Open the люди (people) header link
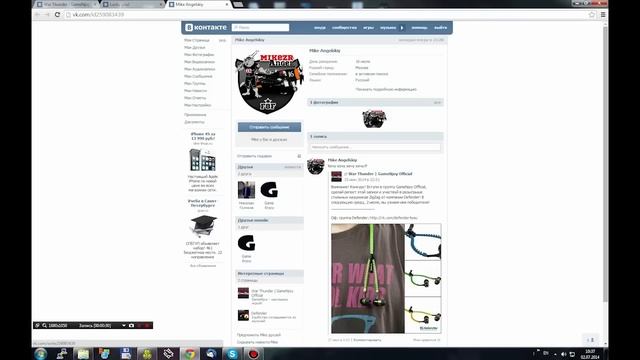The width and height of the screenshot is (640, 360). tap(320, 28)
